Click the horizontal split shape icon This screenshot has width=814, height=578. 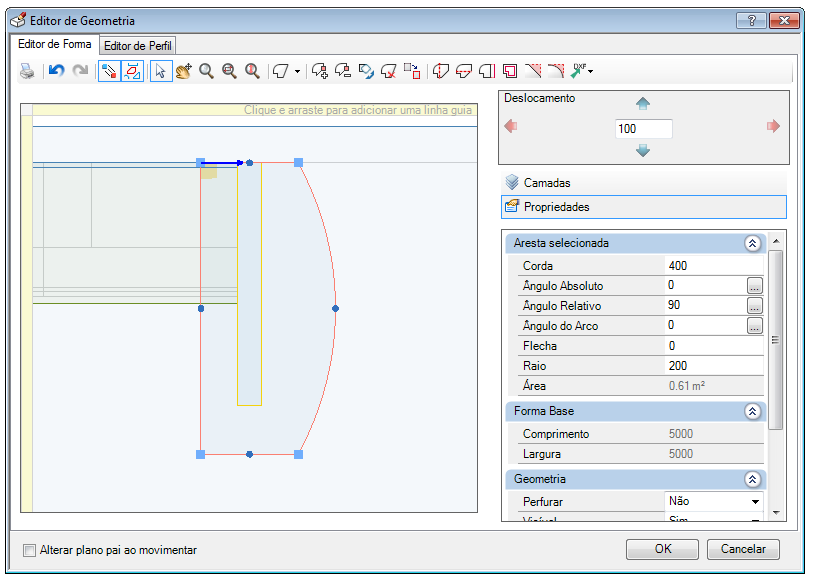coord(464,71)
